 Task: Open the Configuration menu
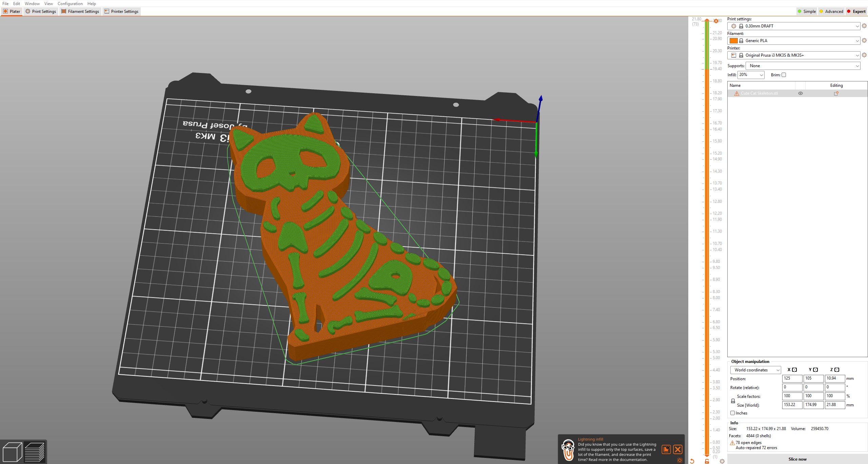tap(70, 4)
